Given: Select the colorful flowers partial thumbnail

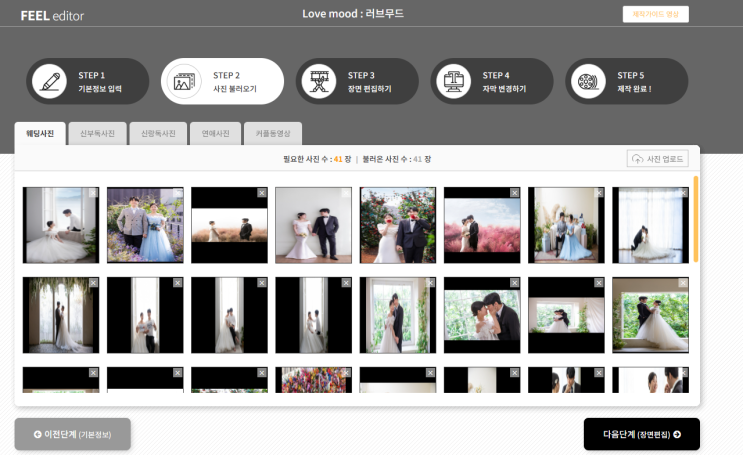Looking at the screenshot, I should pos(314,380).
